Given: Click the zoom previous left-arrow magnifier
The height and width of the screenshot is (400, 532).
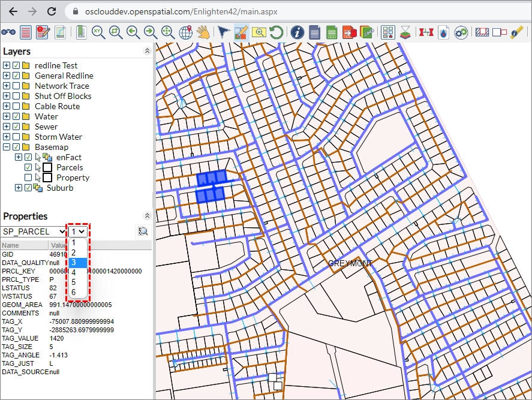Looking at the screenshot, I should [x=133, y=32].
